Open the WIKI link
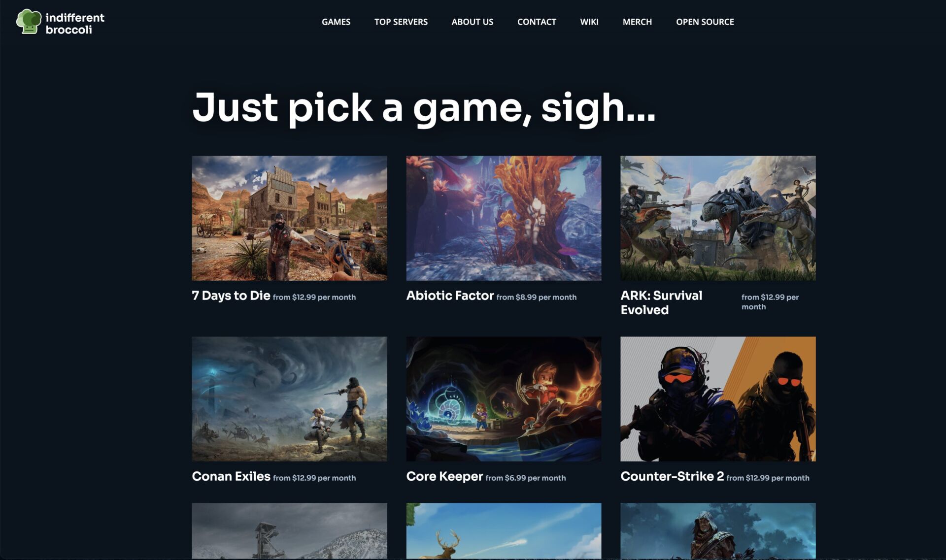 (x=589, y=22)
